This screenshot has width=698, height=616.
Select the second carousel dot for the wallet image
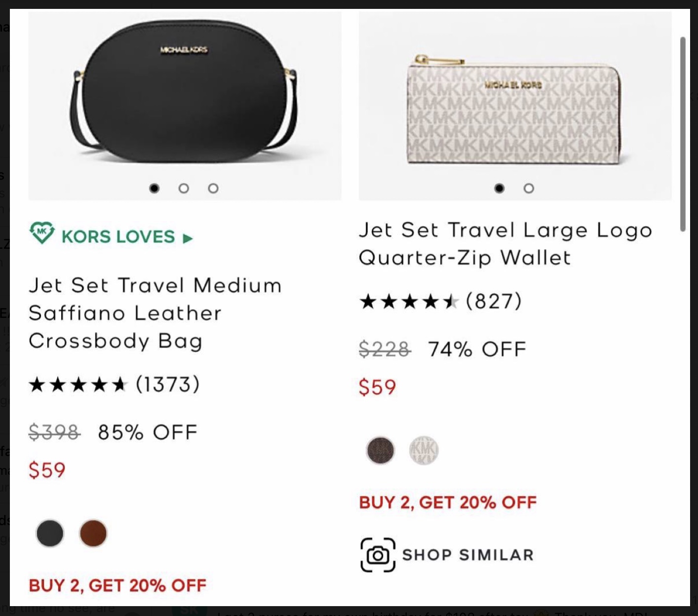529,188
